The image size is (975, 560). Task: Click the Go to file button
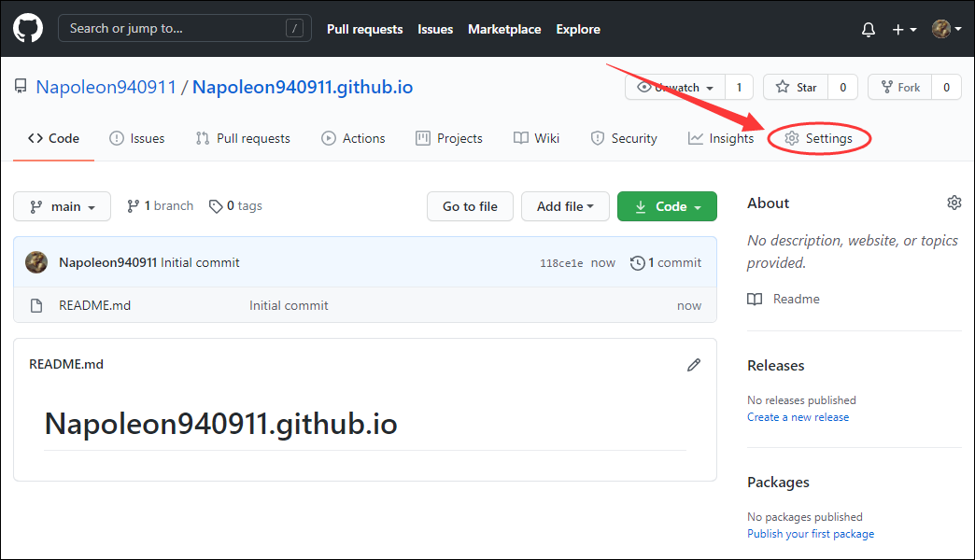(470, 206)
